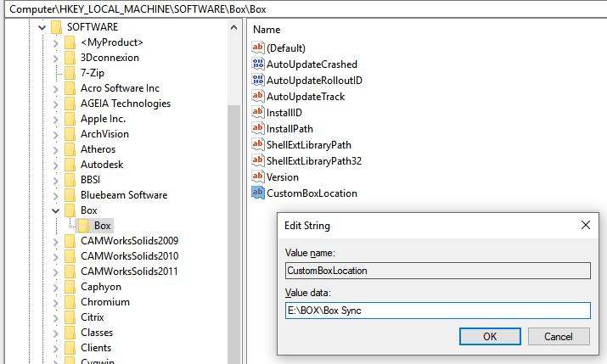Image resolution: width=607 pixels, height=364 pixels.
Task: Select the AGEIA Technologies key
Action: click(x=126, y=104)
